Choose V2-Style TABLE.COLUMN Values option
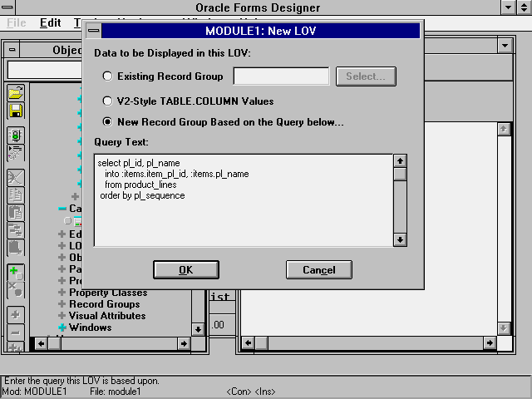Image resolution: width=532 pixels, height=399 pixels. [107, 101]
